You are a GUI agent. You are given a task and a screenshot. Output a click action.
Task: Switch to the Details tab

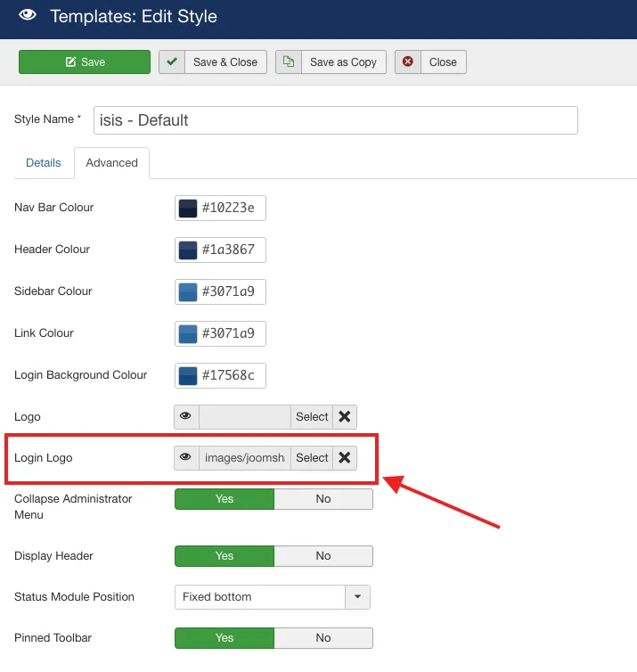pyautogui.click(x=44, y=163)
